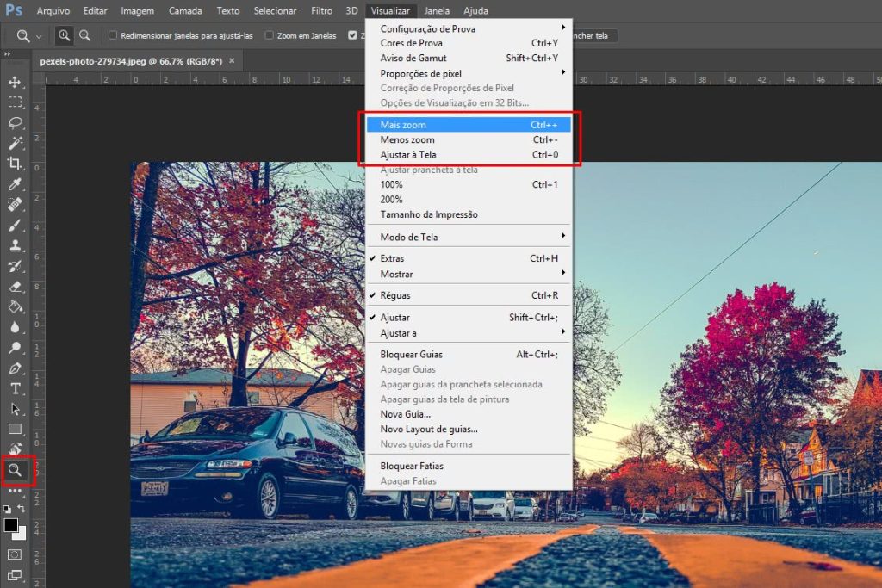Viewport: 882px width, 588px height.
Task: Close the pexels-photo-279734.jpeg tab
Action: (x=232, y=61)
